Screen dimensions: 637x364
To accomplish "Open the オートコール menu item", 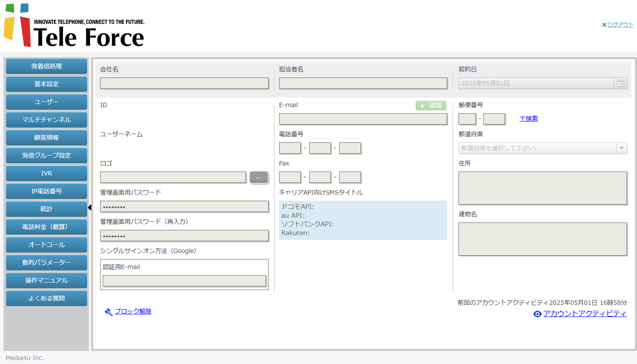I will pyautogui.click(x=47, y=245).
